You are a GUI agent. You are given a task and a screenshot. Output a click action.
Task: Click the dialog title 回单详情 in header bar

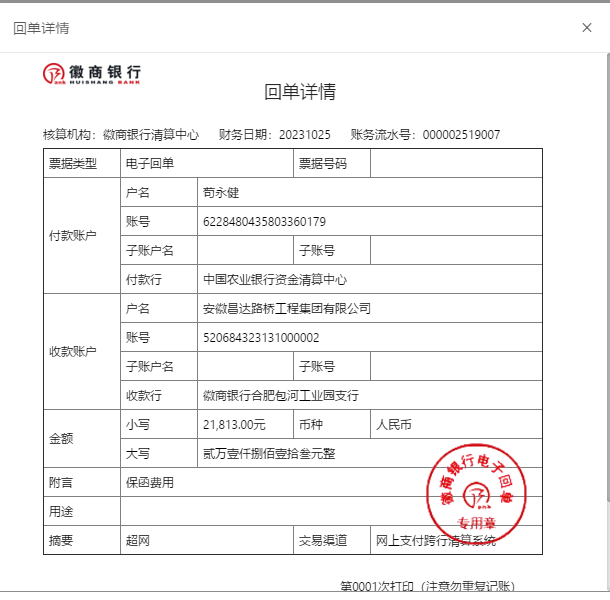[x=41, y=28]
